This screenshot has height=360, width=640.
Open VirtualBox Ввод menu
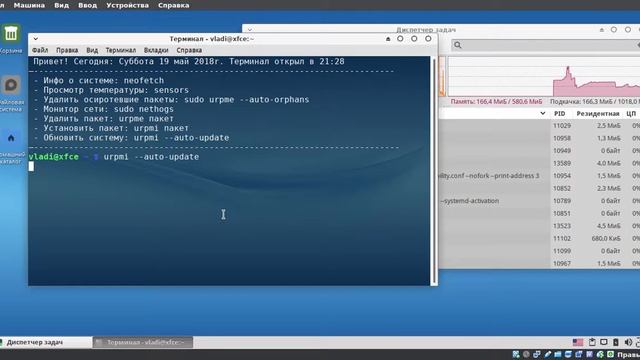[87, 5]
